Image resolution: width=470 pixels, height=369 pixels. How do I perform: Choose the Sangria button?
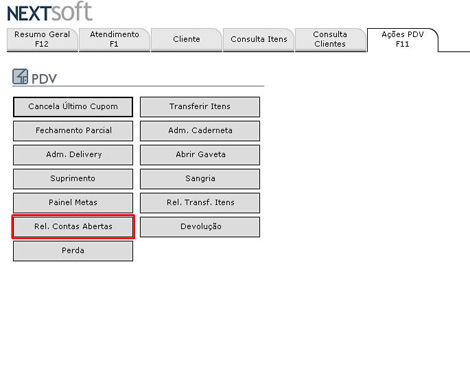tap(200, 179)
